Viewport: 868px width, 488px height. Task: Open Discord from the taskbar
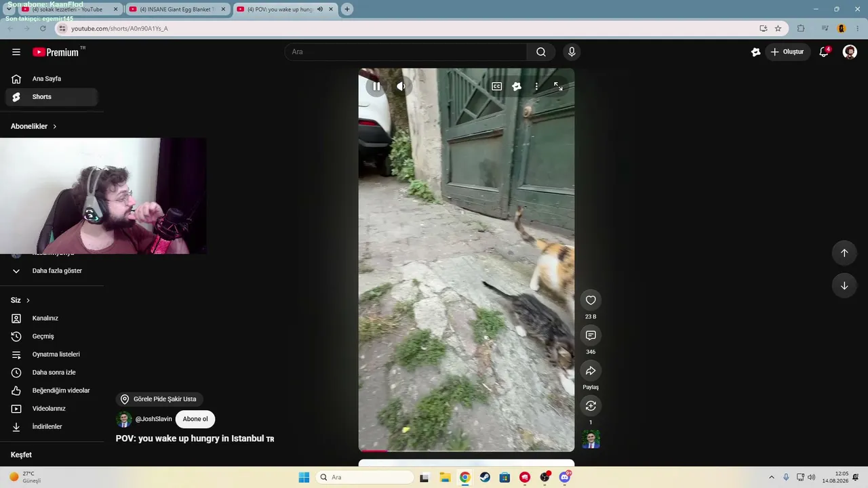pos(565,477)
